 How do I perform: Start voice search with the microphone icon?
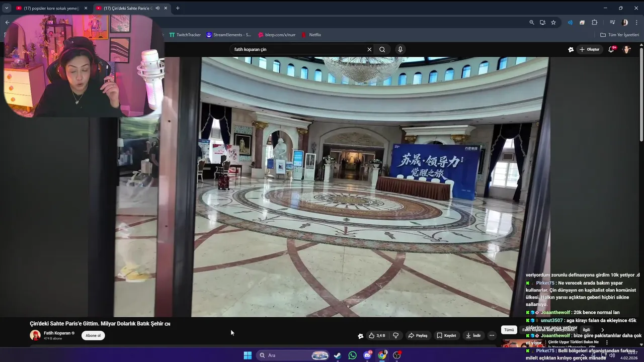click(x=400, y=49)
